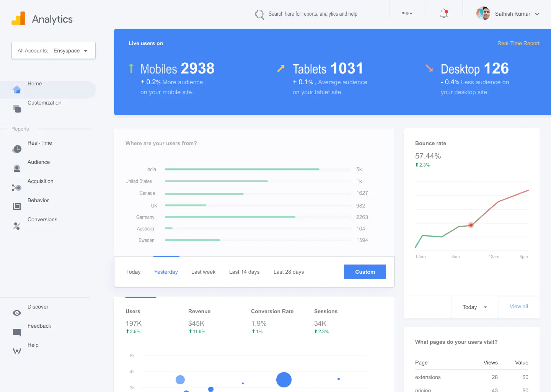Screen dimensions: 551x392
Task: Open Discover in the sidebar
Action: coord(38,307)
